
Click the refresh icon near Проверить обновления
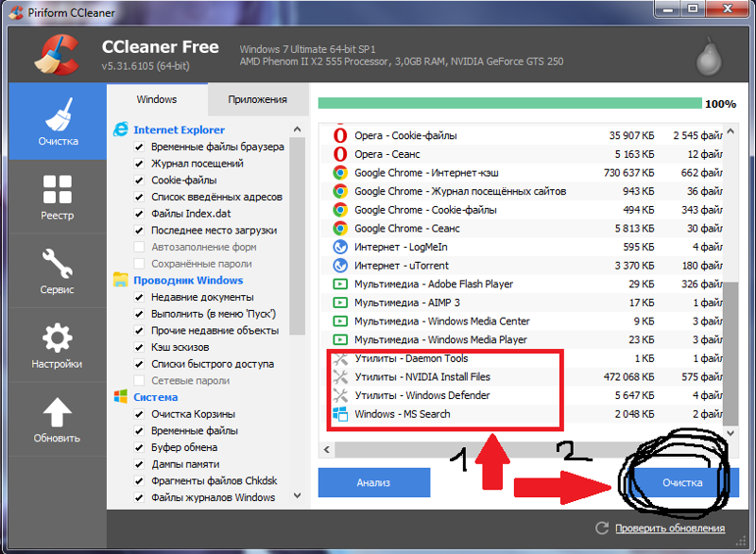(602, 528)
